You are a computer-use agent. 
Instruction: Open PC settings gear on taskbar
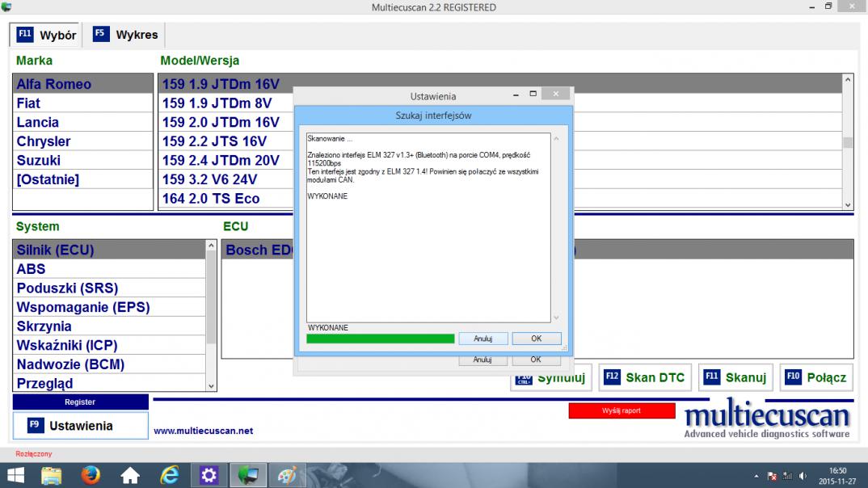pos(209,476)
